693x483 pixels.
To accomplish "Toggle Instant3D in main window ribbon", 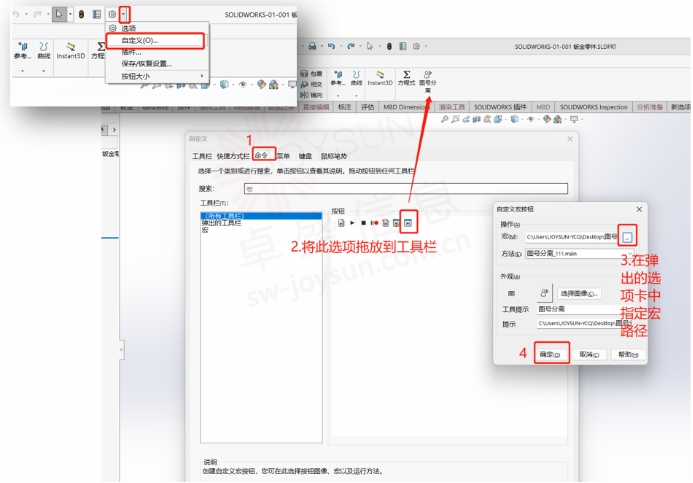I will pos(380,78).
